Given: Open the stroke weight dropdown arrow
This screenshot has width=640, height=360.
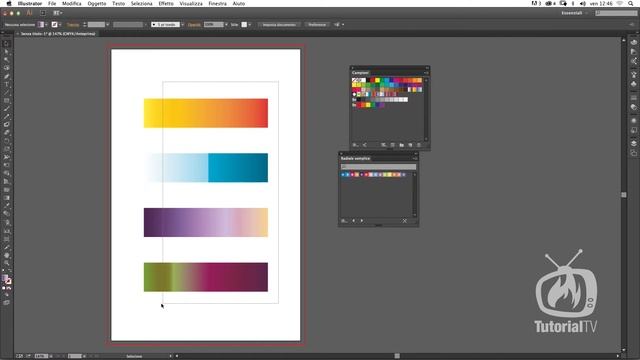Looking at the screenshot, I should point(107,24).
